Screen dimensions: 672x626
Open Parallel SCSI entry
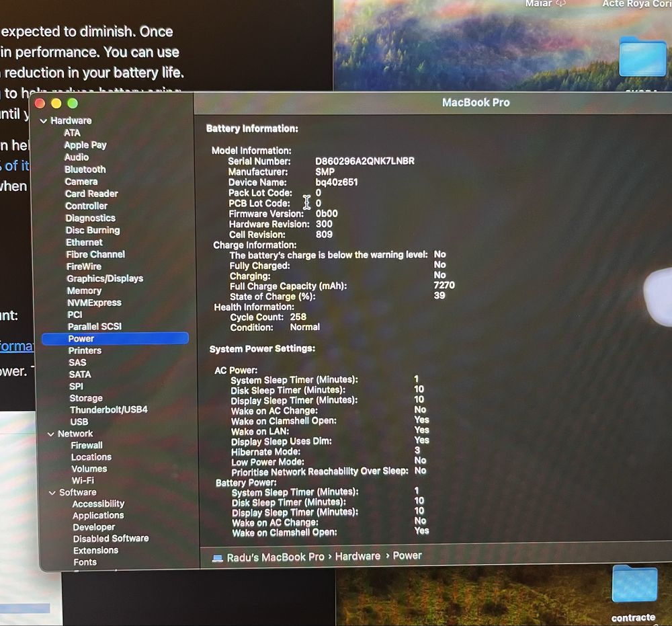click(x=95, y=326)
